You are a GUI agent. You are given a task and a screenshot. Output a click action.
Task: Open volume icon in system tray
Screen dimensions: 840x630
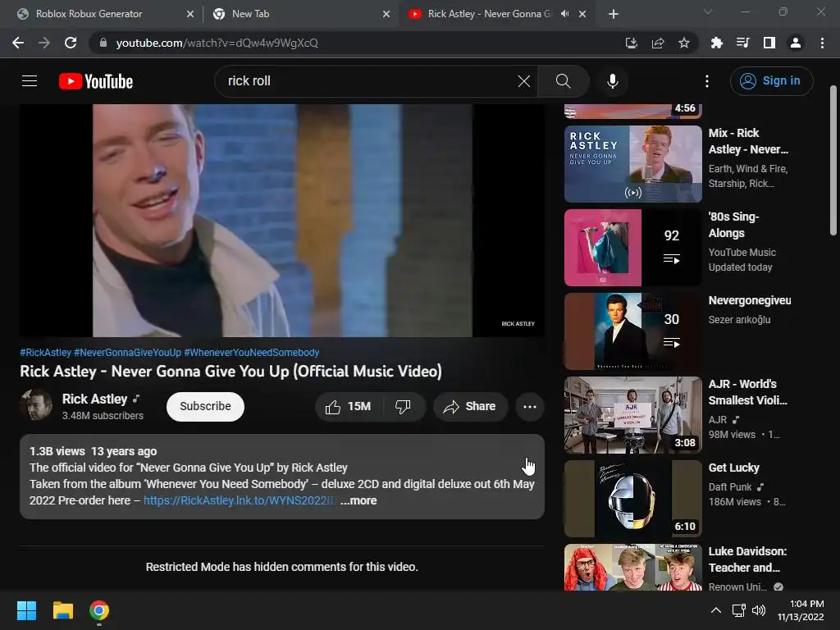tap(759, 610)
